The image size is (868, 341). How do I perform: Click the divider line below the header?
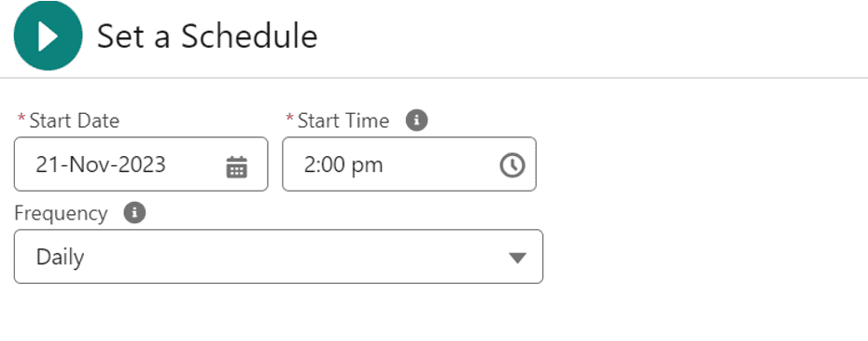point(434,78)
